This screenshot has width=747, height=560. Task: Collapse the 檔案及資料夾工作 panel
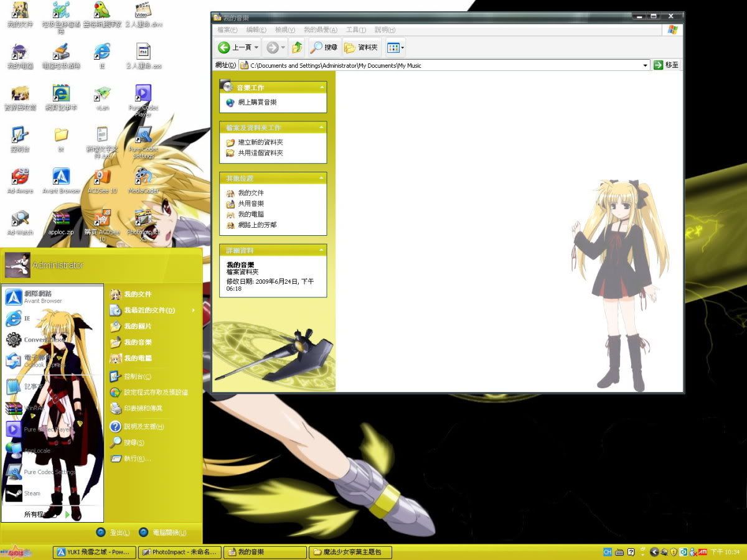322,128
